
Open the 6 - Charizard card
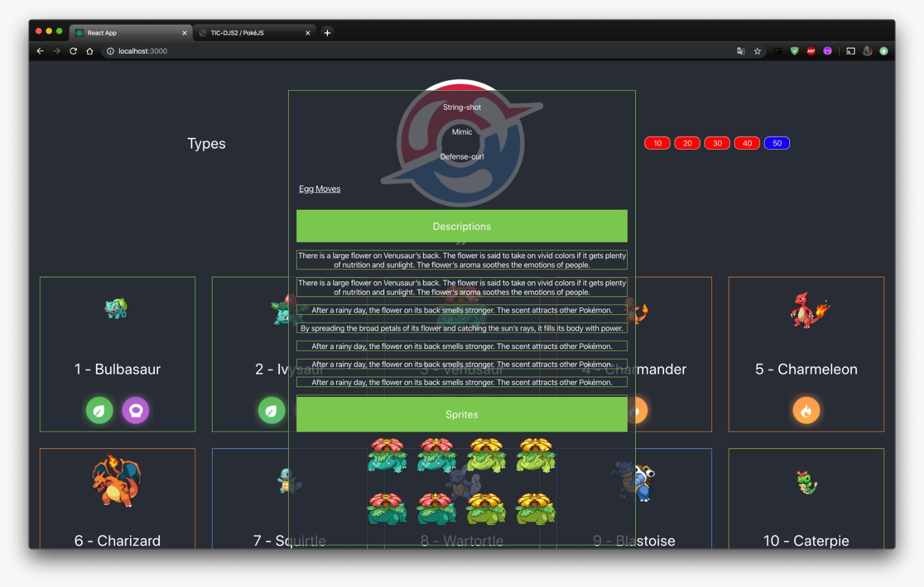[x=117, y=499]
